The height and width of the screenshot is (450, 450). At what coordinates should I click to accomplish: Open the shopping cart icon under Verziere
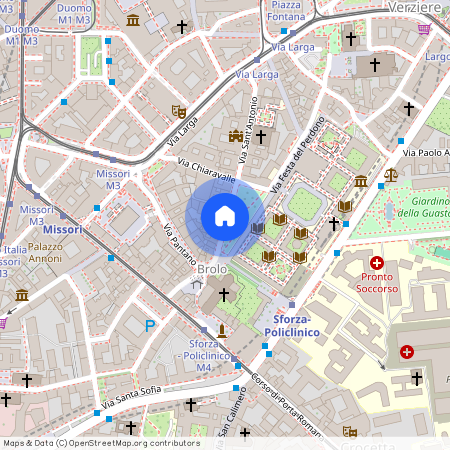pos(424,29)
